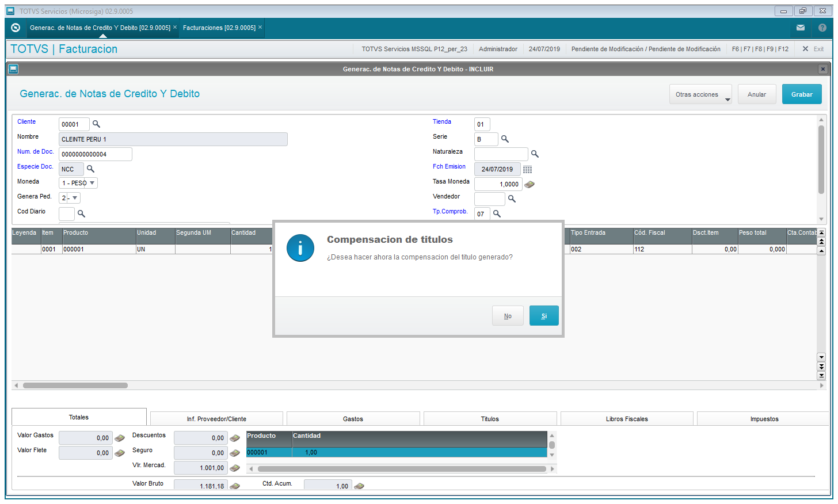Open Fch Emision calendar icon

(x=527, y=169)
